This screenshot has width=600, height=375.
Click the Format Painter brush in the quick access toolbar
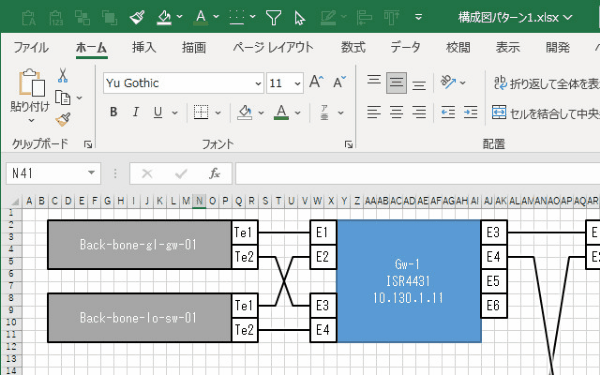point(137,17)
